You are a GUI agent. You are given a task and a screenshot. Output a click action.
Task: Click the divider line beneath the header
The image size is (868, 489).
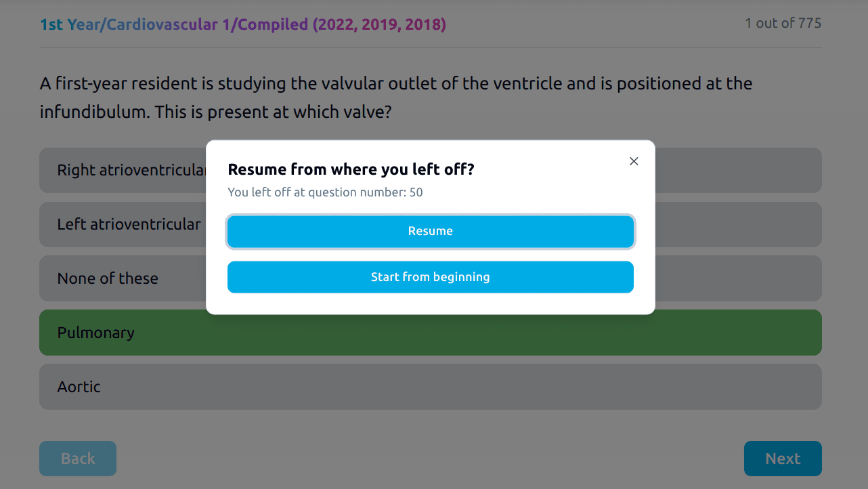click(430, 48)
